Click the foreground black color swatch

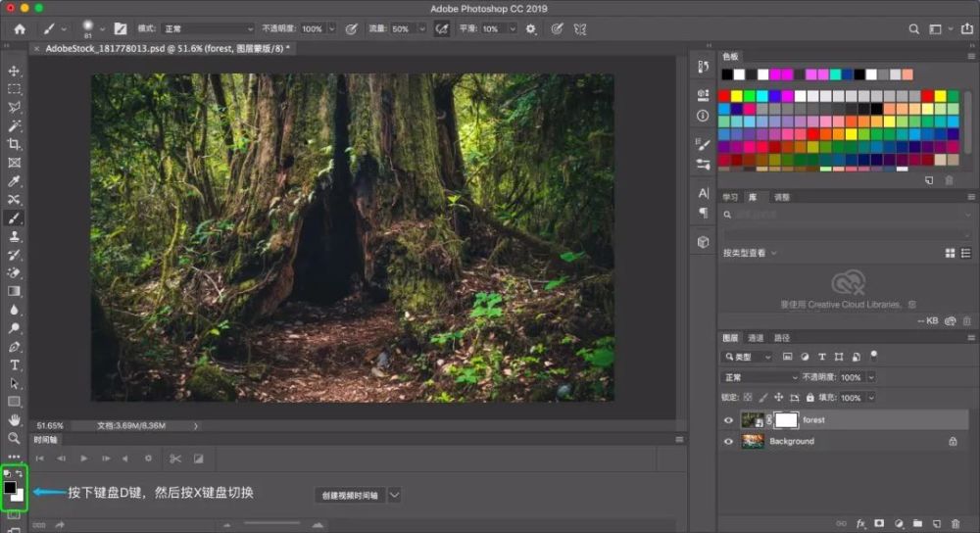pos(10,487)
